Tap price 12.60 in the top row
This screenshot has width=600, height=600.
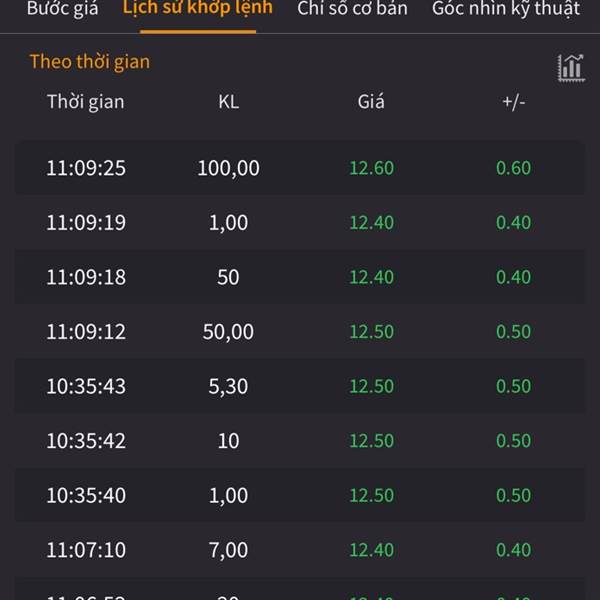(372, 168)
